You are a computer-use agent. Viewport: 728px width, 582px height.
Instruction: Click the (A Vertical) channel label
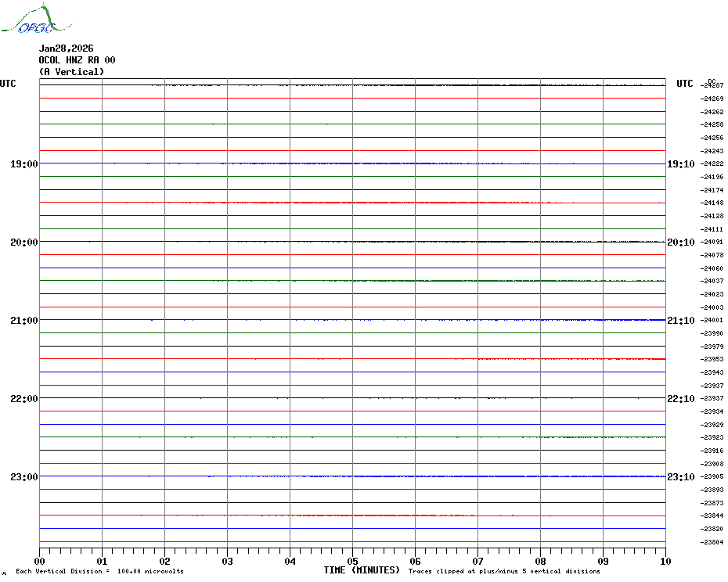tap(71, 72)
